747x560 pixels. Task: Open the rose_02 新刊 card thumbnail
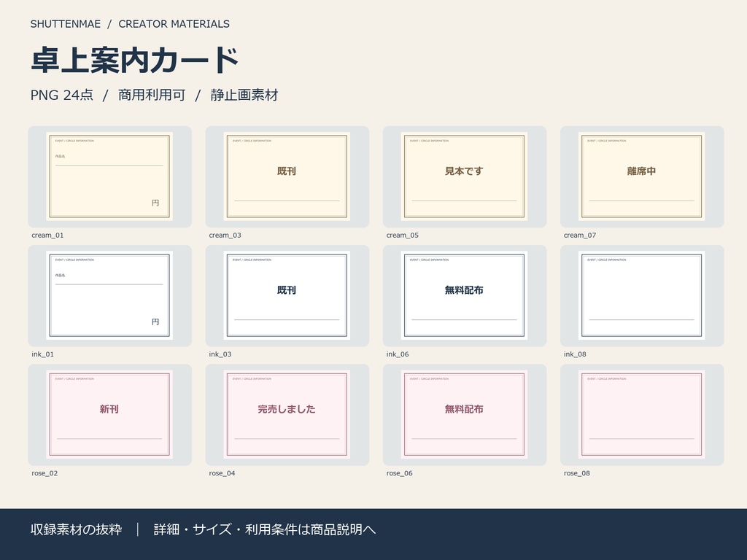coord(109,415)
